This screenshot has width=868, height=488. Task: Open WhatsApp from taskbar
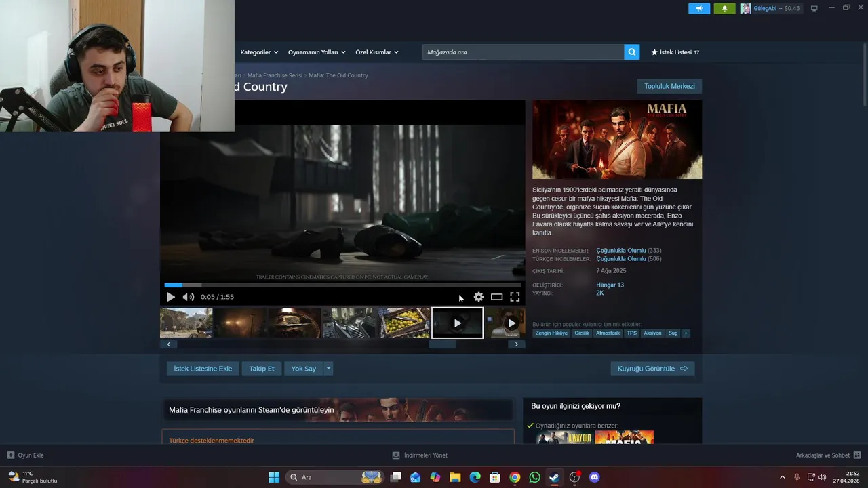point(534,477)
